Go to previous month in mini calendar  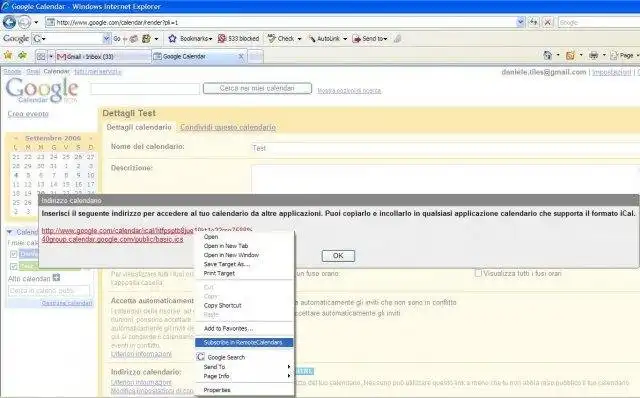[16, 138]
